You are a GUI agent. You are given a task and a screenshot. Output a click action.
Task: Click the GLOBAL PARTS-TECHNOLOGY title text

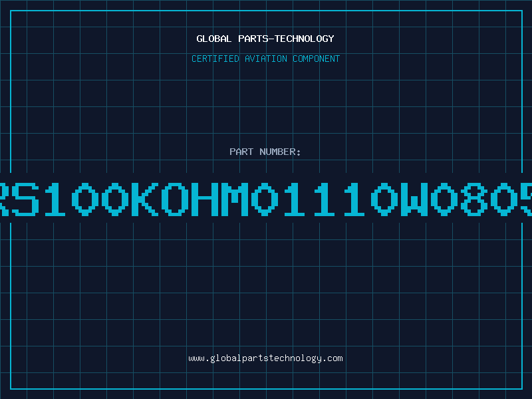(265, 39)
